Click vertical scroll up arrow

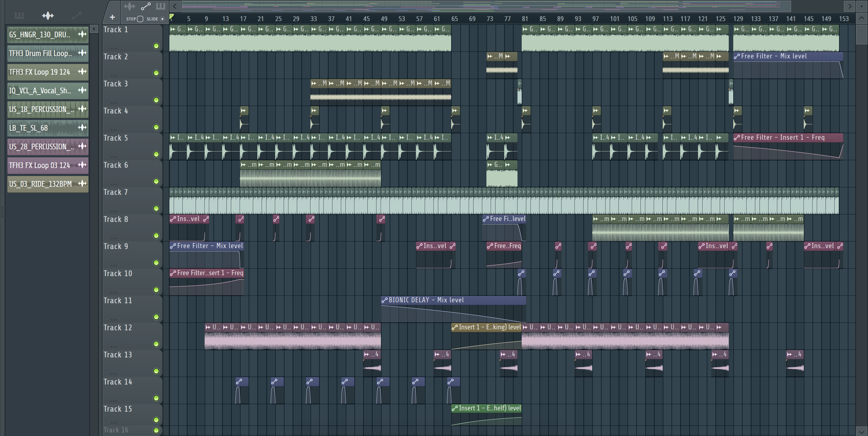coord(861,18)
